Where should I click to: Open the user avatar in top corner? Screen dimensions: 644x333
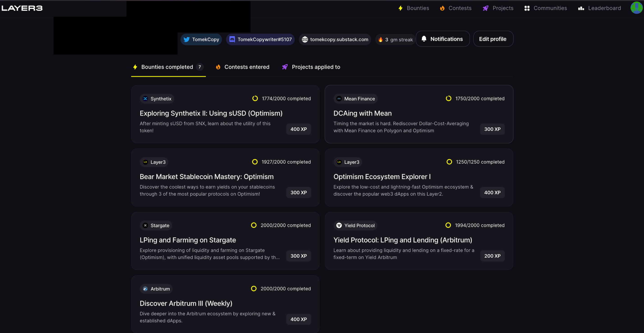coord(636,8)
